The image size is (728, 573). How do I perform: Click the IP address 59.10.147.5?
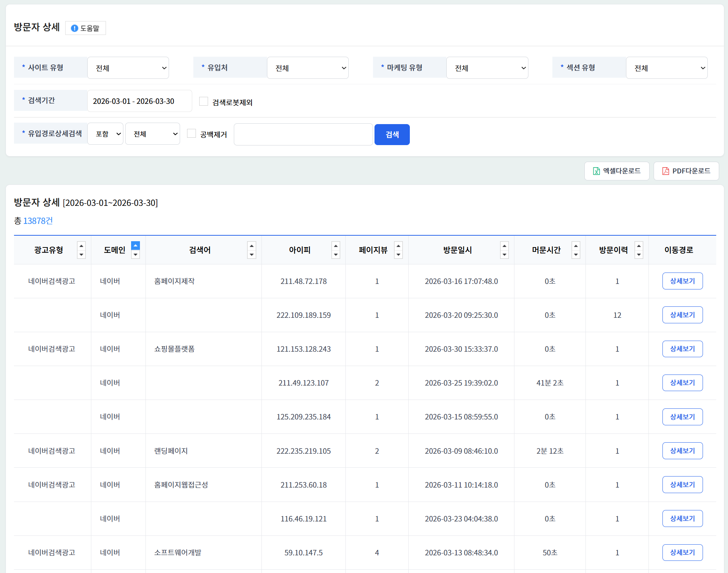304,553
